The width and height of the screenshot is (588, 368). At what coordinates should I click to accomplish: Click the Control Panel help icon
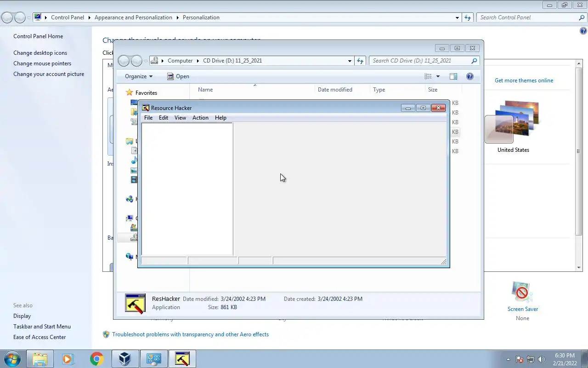[583, 31]
